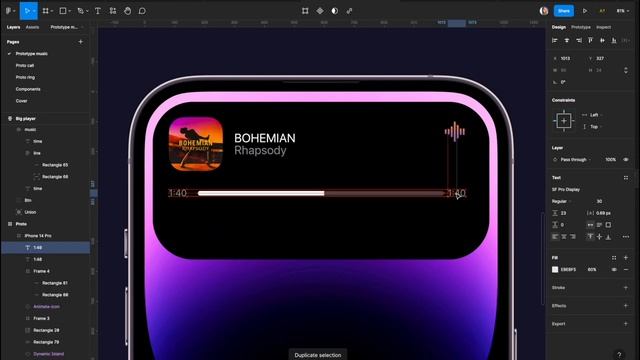Align selection horizontal centers

point(567,40)
